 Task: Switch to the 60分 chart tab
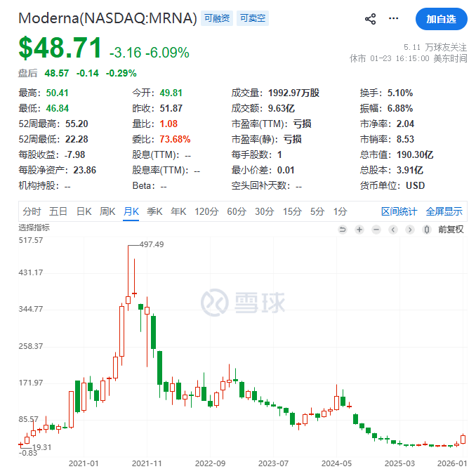tap(237, 211)
